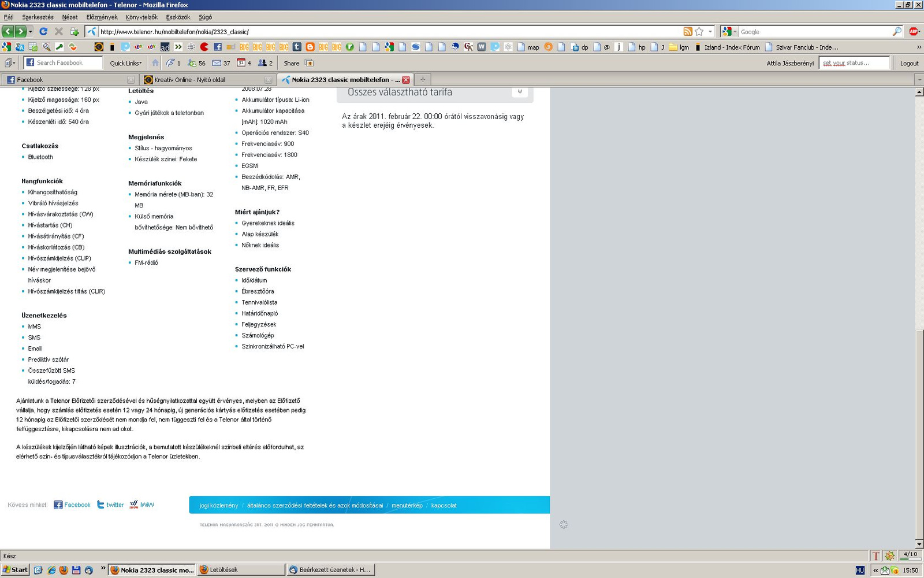Click the Facebook Share toolbar button
The image size is (924, 578).
pyautogui.click(x=291, y=63)
